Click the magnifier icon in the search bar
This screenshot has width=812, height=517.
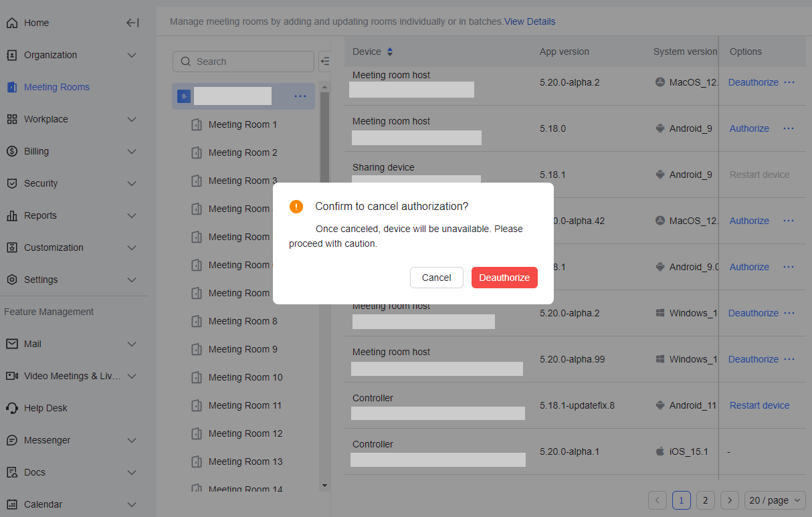185,61
